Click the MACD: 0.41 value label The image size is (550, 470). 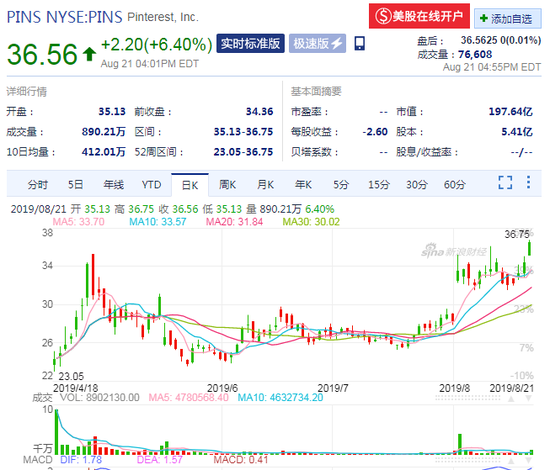tap(241, 459)
